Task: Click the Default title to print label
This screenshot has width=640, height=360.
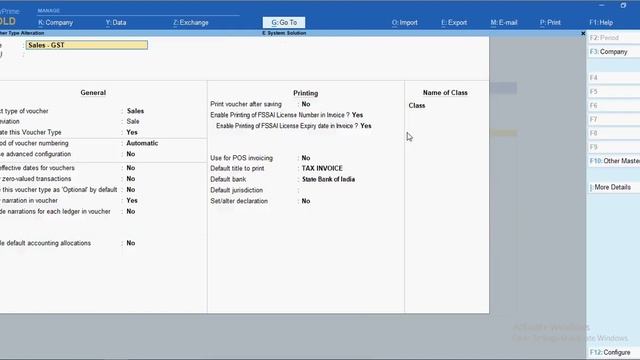Action: tap(237, 169)
